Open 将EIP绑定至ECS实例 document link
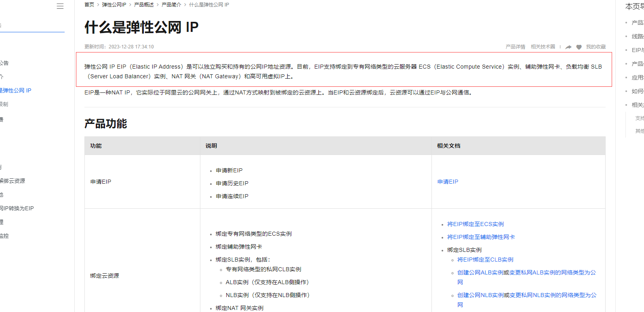 click(x=476, y=224)
